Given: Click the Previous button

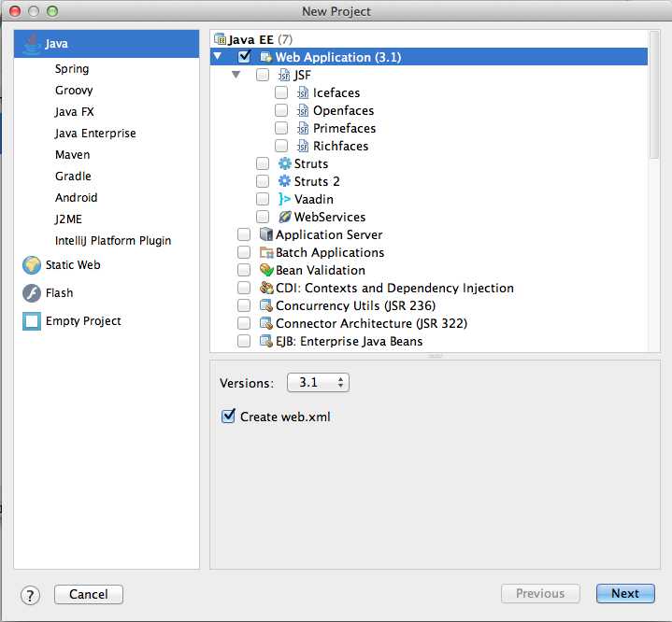Looking at the screenshot, I should [x=540, y=593].
